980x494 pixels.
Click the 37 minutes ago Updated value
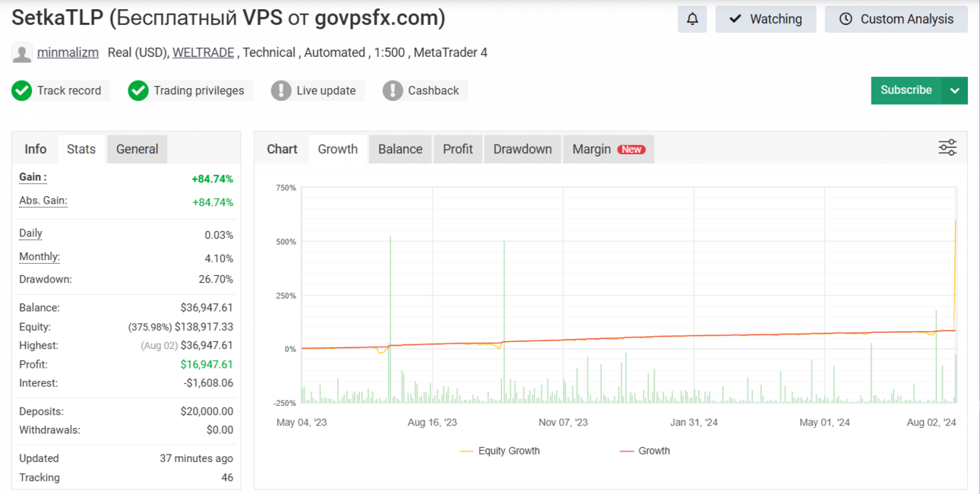pos(196,459)
